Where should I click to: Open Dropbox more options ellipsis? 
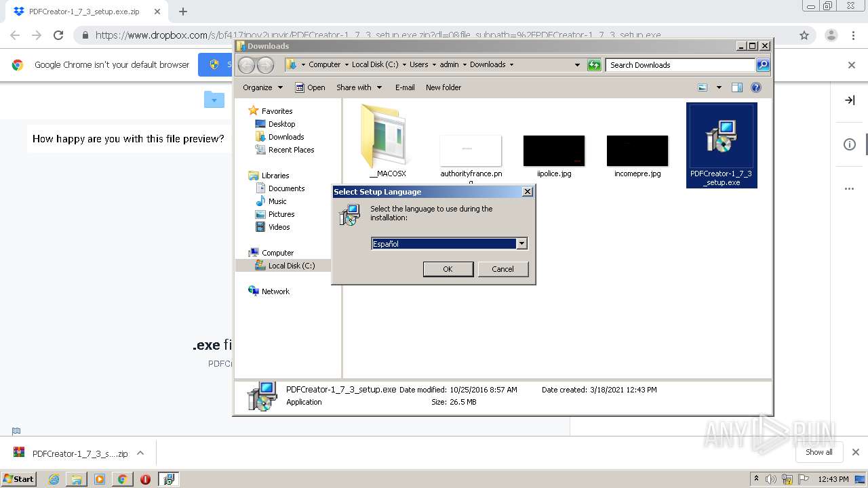[850, 189]
